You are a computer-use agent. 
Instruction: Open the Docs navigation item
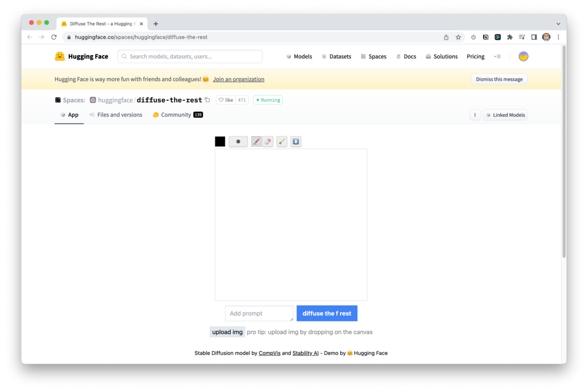click(406, 57)
